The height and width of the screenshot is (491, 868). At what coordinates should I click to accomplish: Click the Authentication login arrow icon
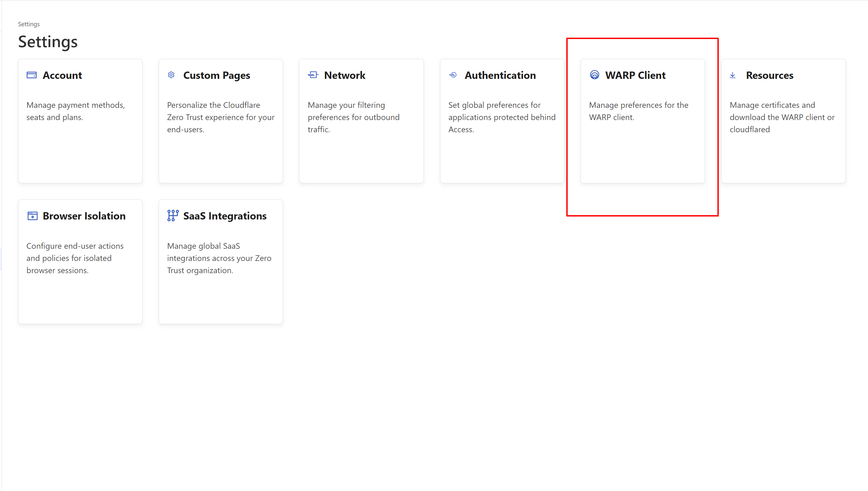[x=453, y=75]
